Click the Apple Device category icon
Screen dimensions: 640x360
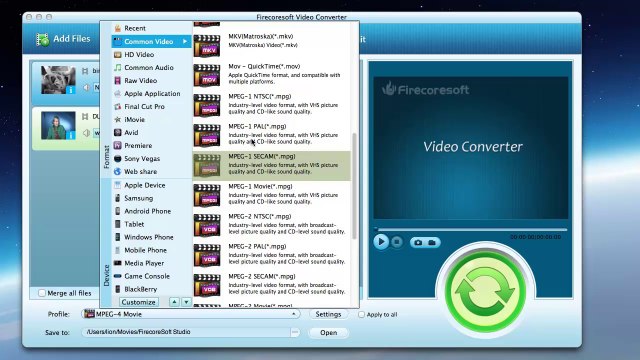(x=118, y=185)
